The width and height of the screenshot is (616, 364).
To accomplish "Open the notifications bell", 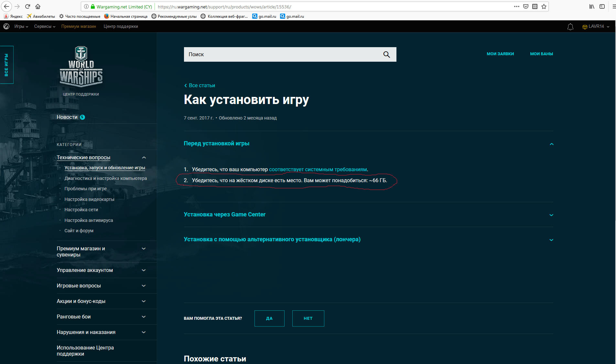I will pyautogui.click(x=570, y=27).
